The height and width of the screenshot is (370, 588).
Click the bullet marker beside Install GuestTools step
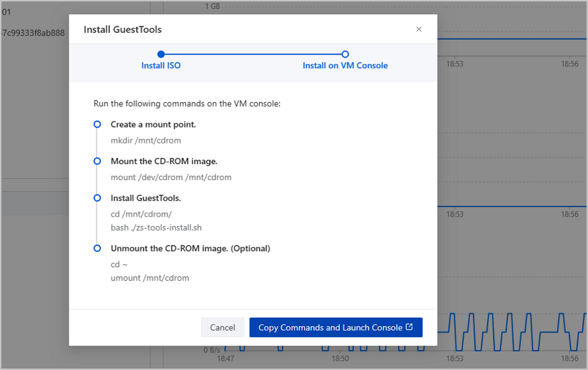(x=97, y=198)
